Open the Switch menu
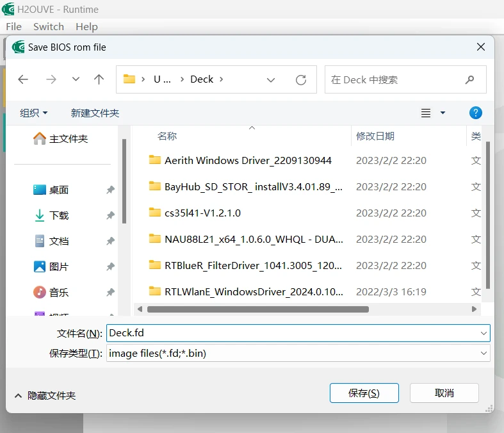This screenshot has width=504, height=433. pyautogui.click(x=49, y=26)
